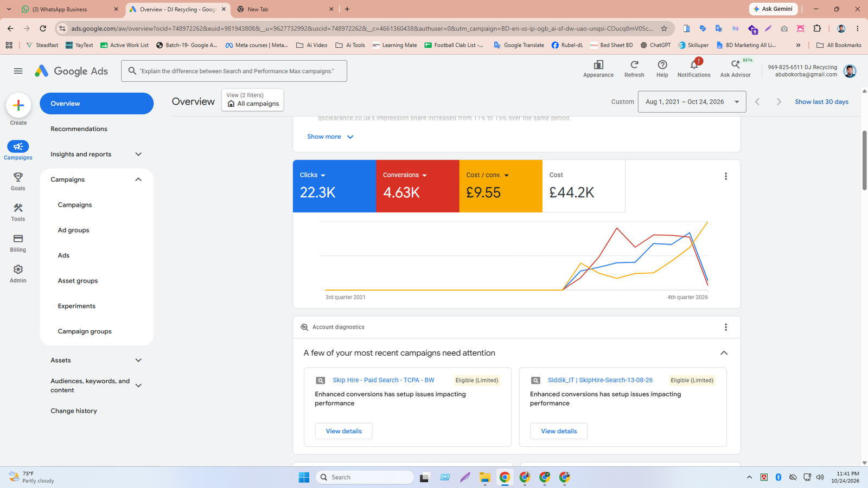Image resolution: width=868 pixels, height=488 pixels.
Task: Go to previous date range arrow
Action: 757,102
